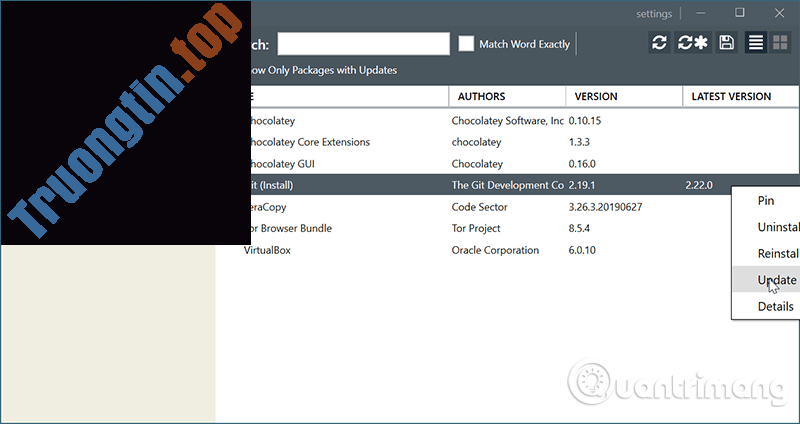Click into the search input field

coord(363,44)
